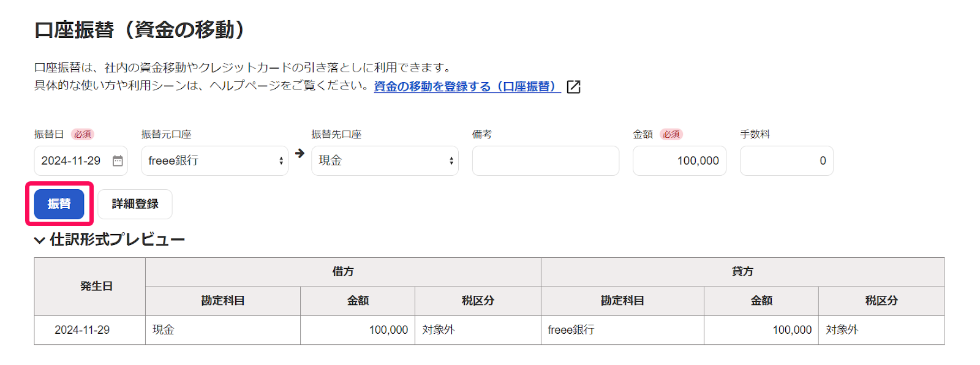The height and width of the screenshot is (365, 980).
Task: Click the 貸方 column header
Action: pyautogui.click(x=742, y=272)
